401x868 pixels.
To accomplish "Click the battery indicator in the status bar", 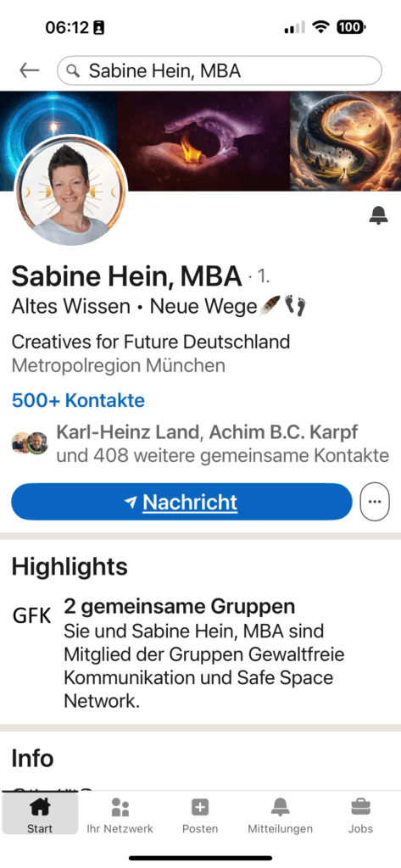I will coord(351,26).
